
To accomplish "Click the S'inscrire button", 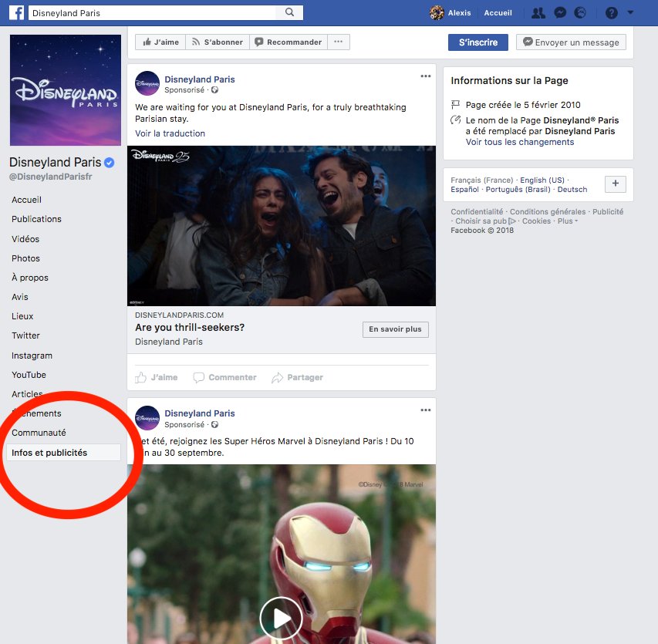I will point(478,42).
